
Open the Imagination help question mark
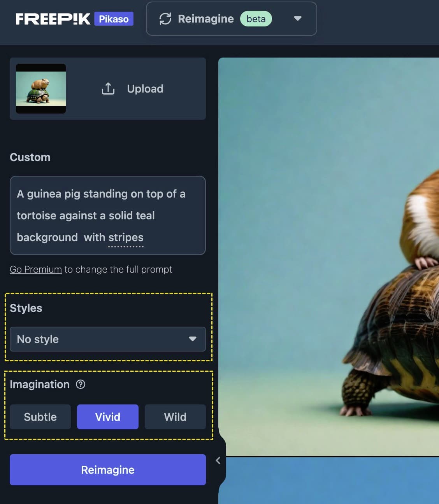pyautogui.click(x=81, y=384)
